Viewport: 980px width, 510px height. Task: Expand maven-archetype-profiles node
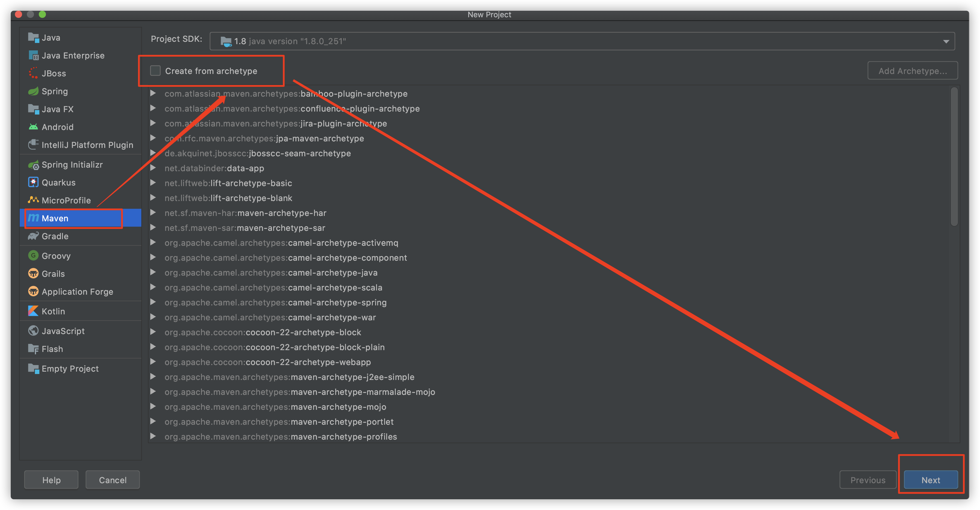point(153,437)
